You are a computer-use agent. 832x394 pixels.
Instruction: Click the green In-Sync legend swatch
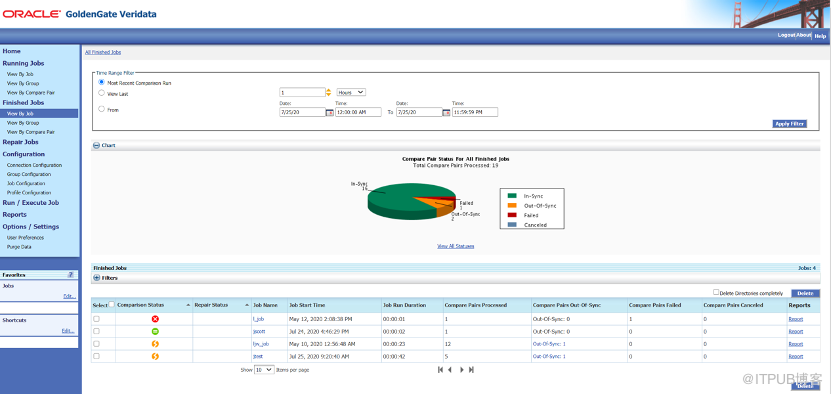tap(513, 196)
